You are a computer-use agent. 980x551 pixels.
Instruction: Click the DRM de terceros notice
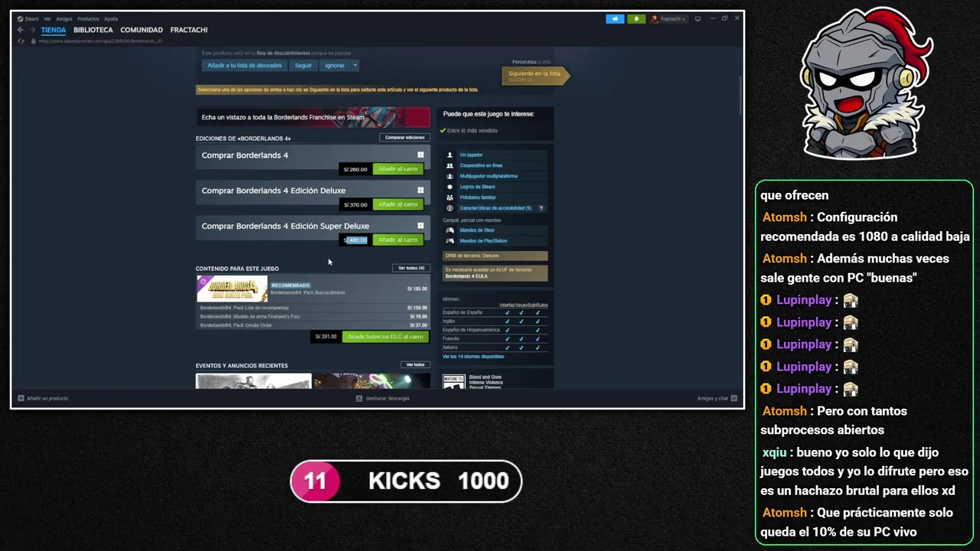495,256
